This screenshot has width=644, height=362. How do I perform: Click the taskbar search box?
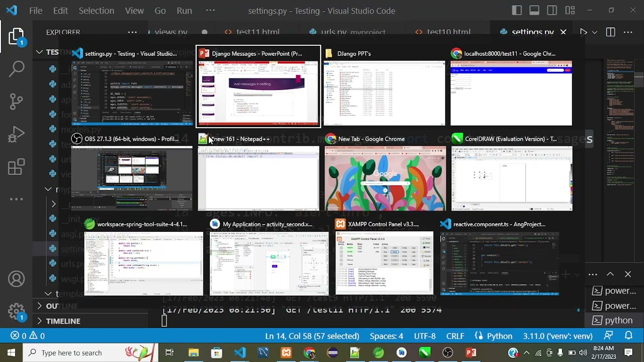point(91,352)
